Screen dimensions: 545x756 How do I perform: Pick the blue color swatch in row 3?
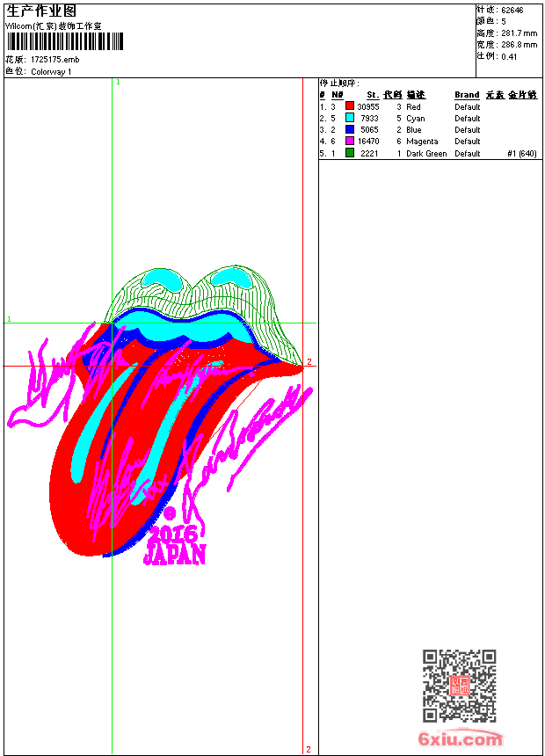pyautogui.click(x=350, y=129)
